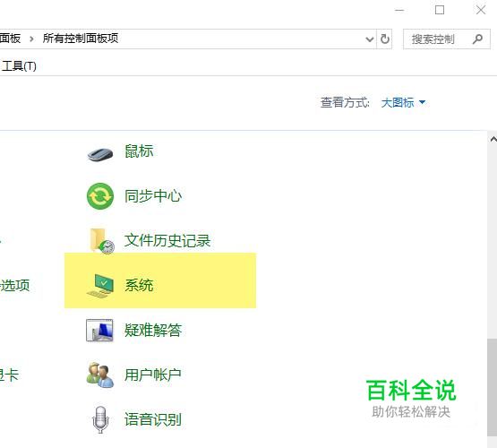Click the search magnifier icon
The width and height of the screenshot is (497, 448).
tap(477, 39)
